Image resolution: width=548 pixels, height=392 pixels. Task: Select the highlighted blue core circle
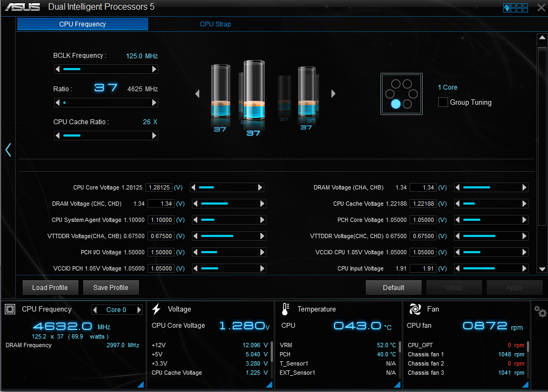(396, 104)
